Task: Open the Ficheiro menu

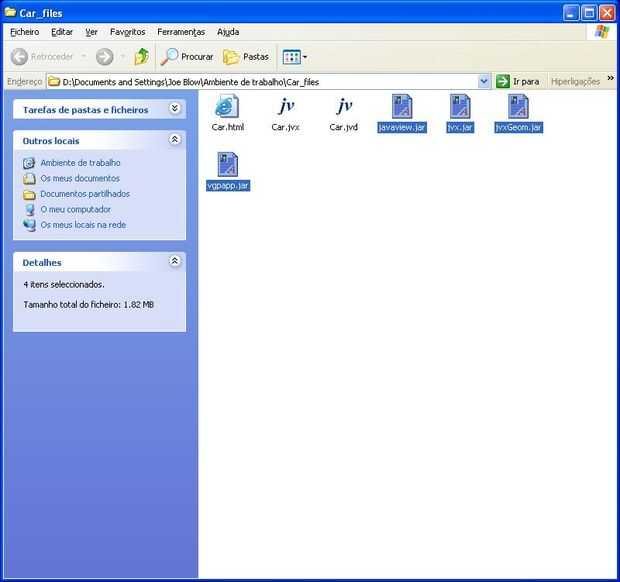Action: (x=25, y=32)
